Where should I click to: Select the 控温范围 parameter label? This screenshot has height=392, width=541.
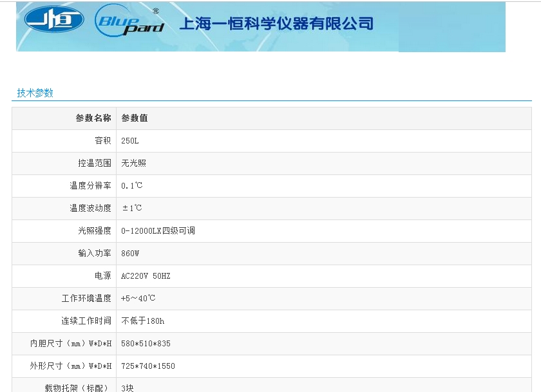[x=94, y=163]
